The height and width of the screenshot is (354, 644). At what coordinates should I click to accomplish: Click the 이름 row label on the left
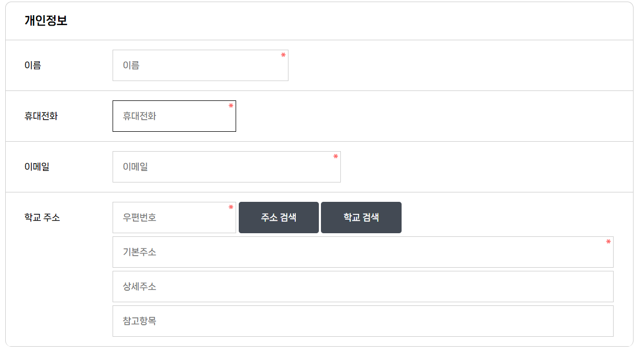point(31,65)
